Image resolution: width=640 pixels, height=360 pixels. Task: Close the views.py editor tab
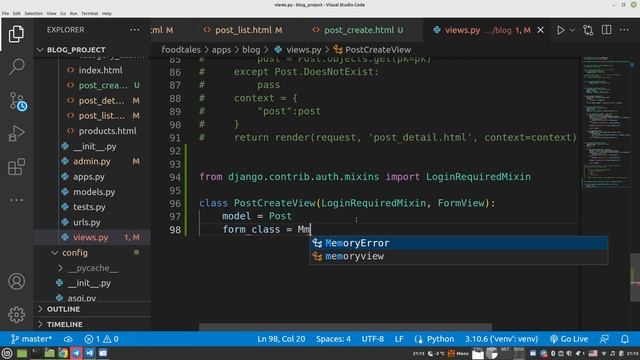[x=540, y=30]
